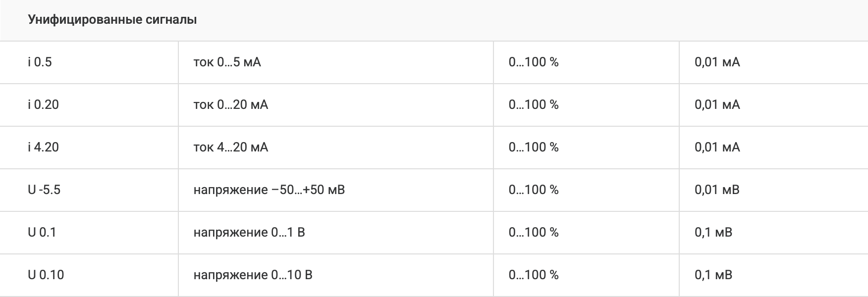868x297 pixels.
Task: Click '0,1 мВ' in the U 0.10 row
Action: (713, 275)
